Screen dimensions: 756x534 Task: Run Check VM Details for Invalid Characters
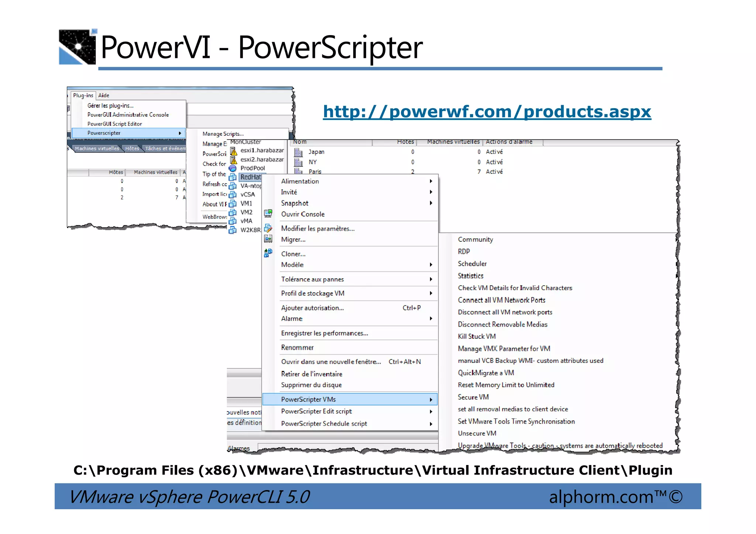[x=515, y=288]
